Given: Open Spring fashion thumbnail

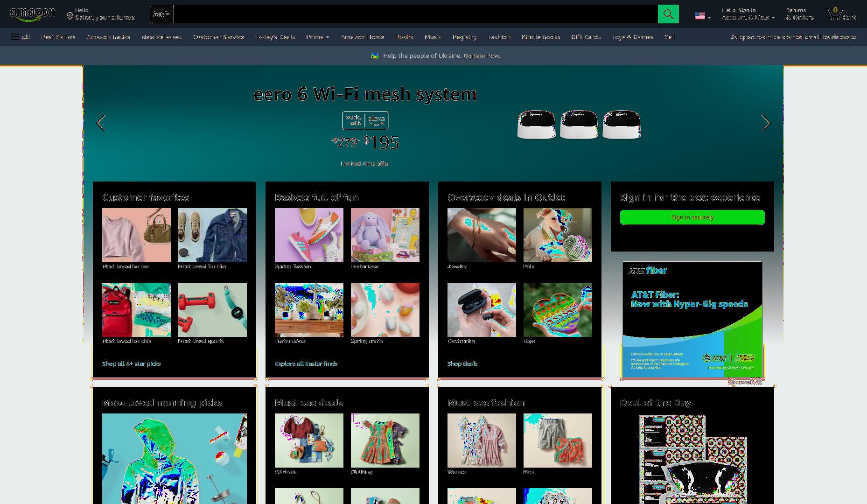Looking at the screenshot, I should click(309, 235).
